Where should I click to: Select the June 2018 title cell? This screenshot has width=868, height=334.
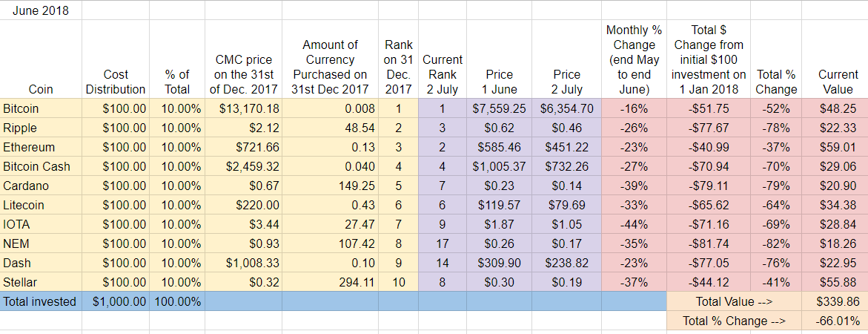pyautogui.click(x=41, y=10)
